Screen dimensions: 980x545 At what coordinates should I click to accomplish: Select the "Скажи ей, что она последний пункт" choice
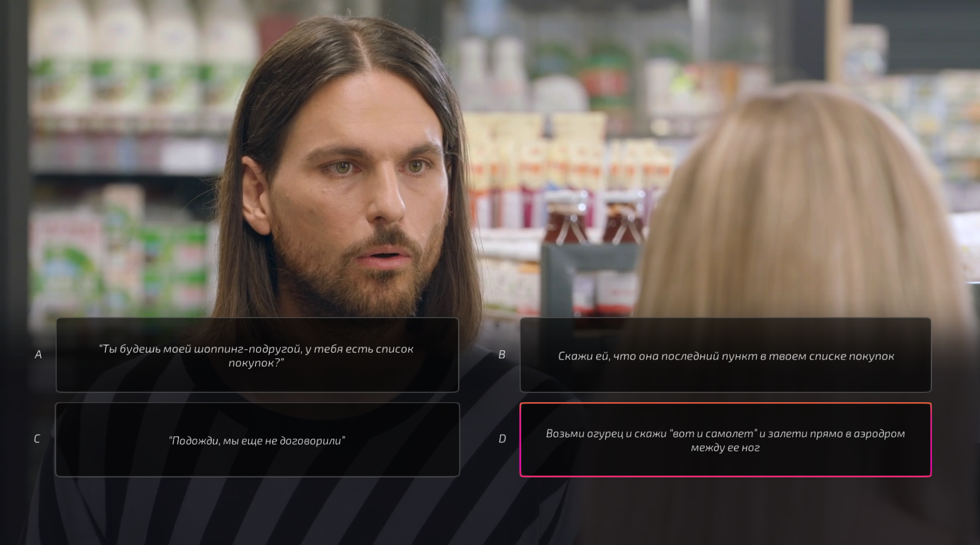725,355
